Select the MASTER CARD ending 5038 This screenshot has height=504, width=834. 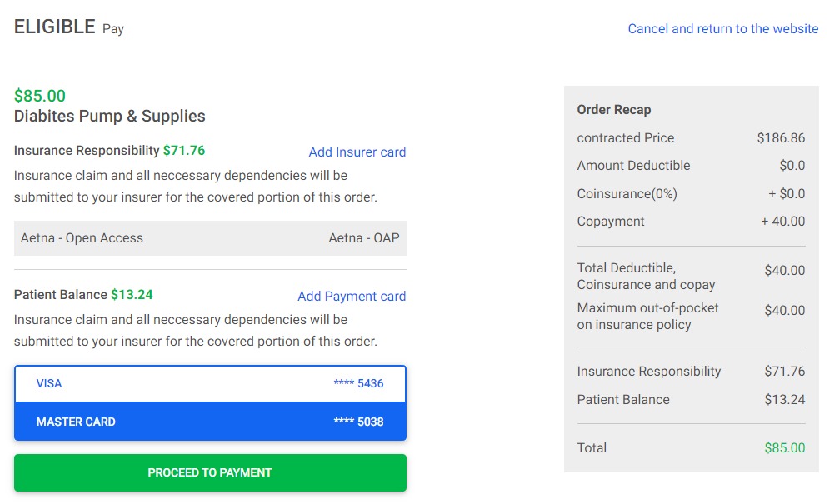click(210, 422)
